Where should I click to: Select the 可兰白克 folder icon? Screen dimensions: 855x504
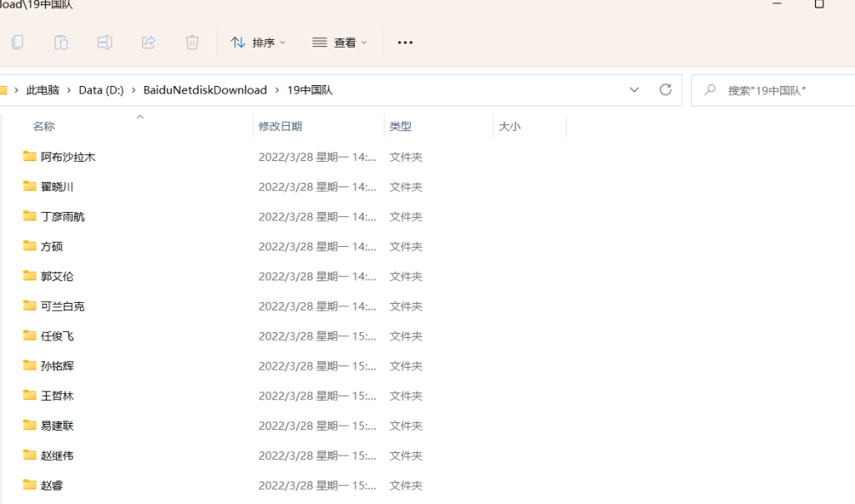click(x=29, y=305)
